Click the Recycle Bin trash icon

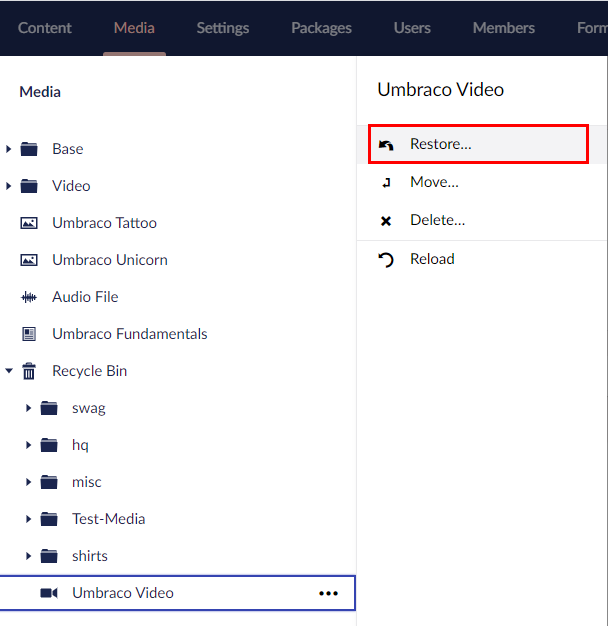29,371
